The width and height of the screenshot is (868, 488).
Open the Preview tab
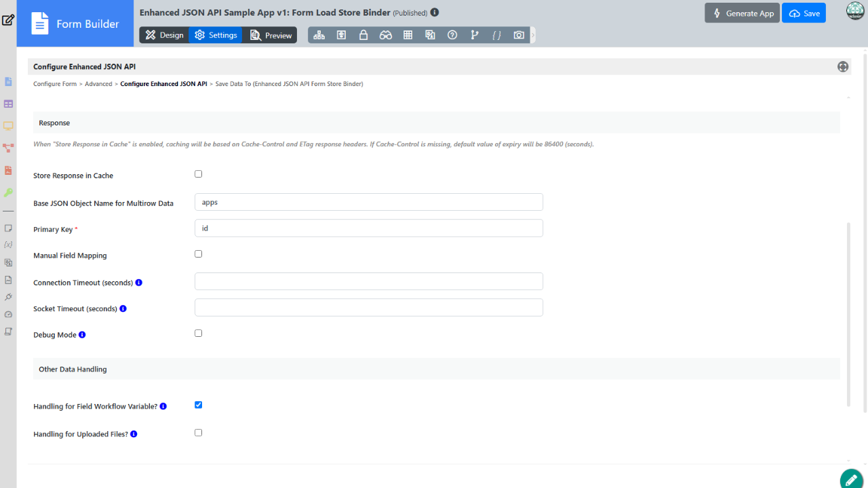pyautogui.click(x=271, y=35)
